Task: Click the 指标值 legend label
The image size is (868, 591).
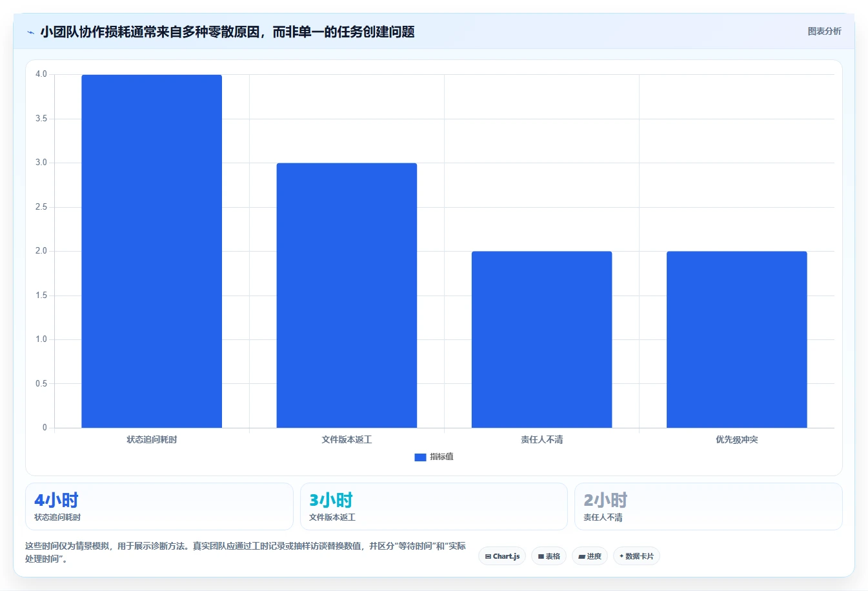Action: [442, 457]
